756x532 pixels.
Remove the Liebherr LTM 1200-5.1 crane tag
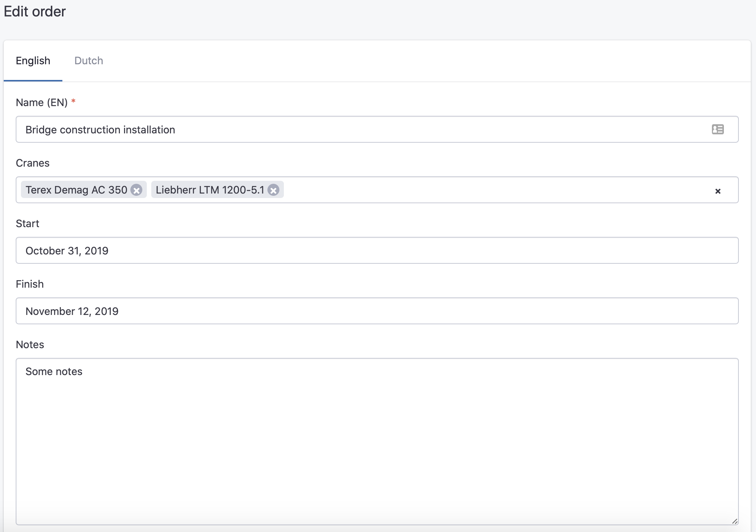273,190
